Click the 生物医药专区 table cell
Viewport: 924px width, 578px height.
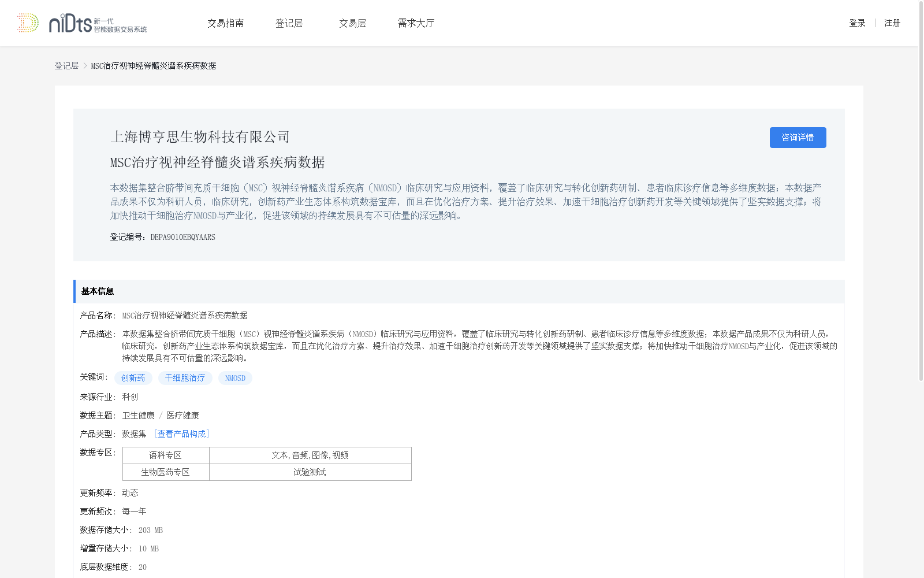tap(166, 472)
